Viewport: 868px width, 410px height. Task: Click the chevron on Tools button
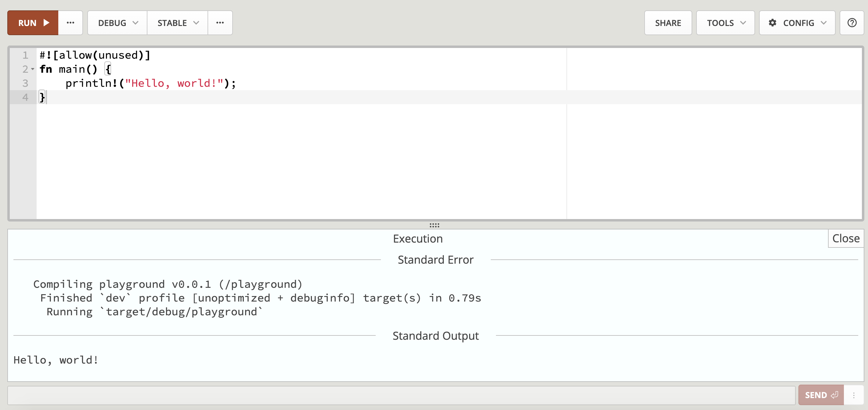[743, 23]
